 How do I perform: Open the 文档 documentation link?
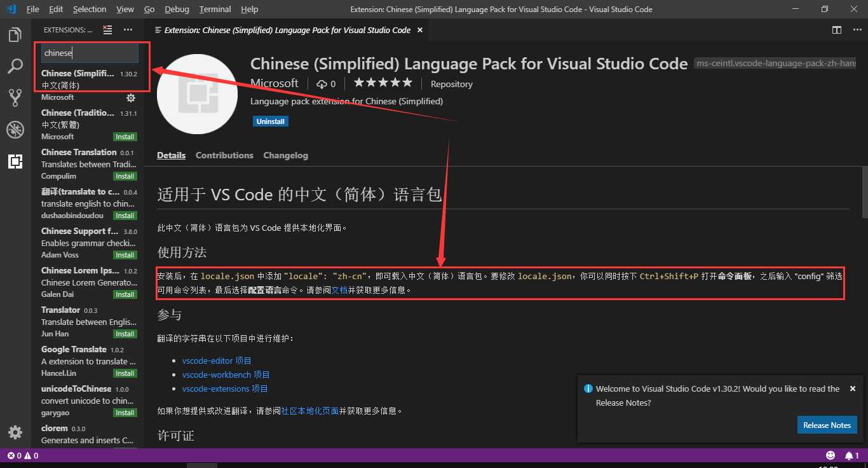(339, 290)
